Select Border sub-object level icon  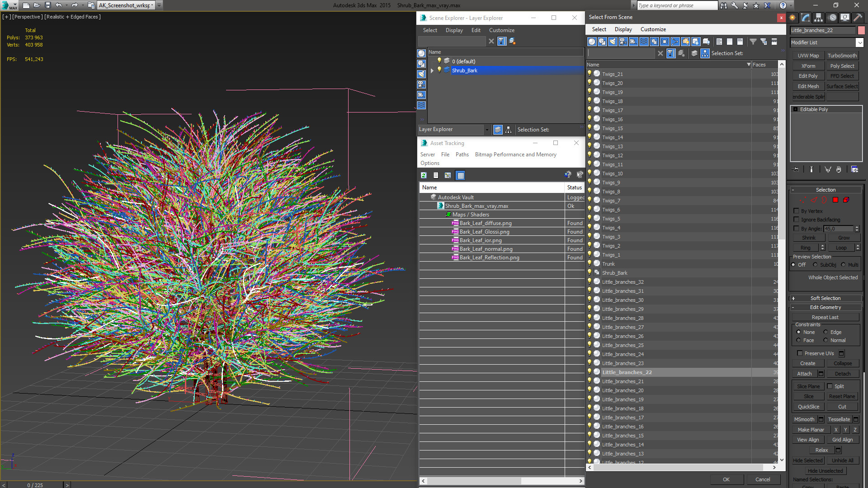824,200
